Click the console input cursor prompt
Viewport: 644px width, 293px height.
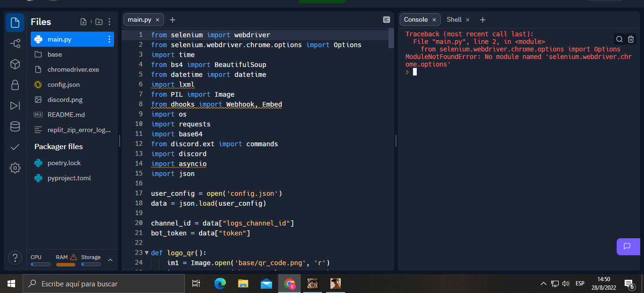coord(415,72)
